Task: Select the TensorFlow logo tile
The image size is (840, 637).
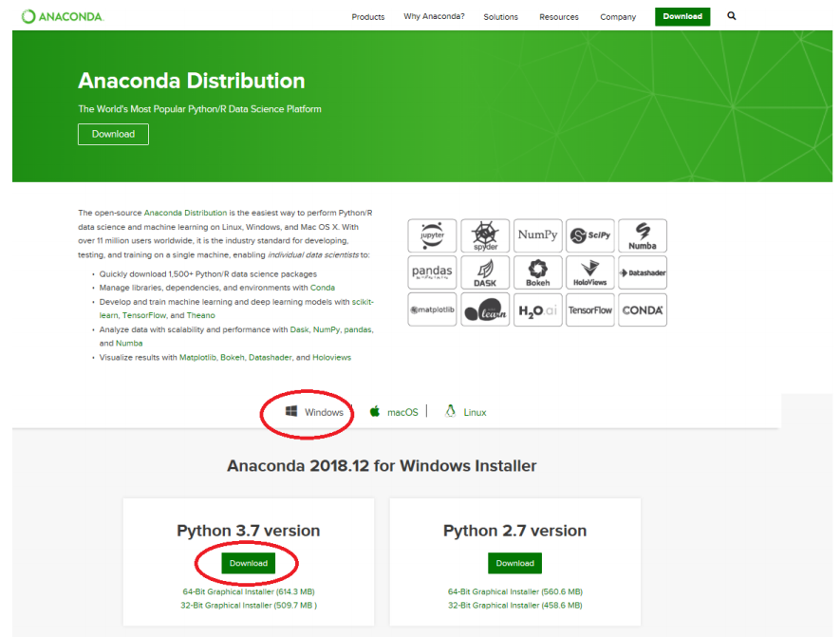Action: (589, 309)
